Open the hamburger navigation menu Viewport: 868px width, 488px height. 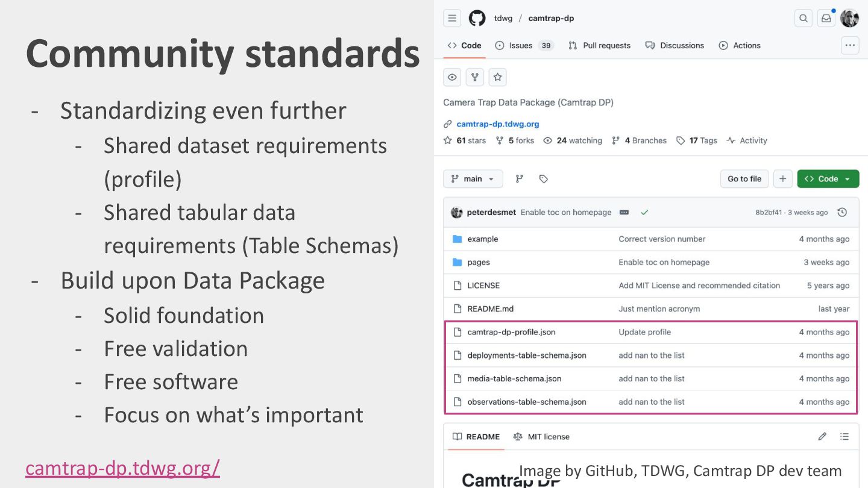pos(452,18)
